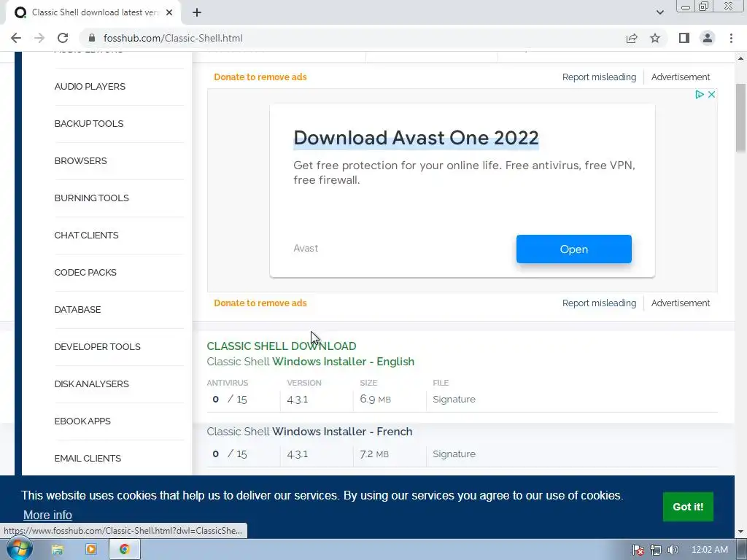The image size is (747, 560).
Task: Open the network tray icon
Action: (656, 550)
